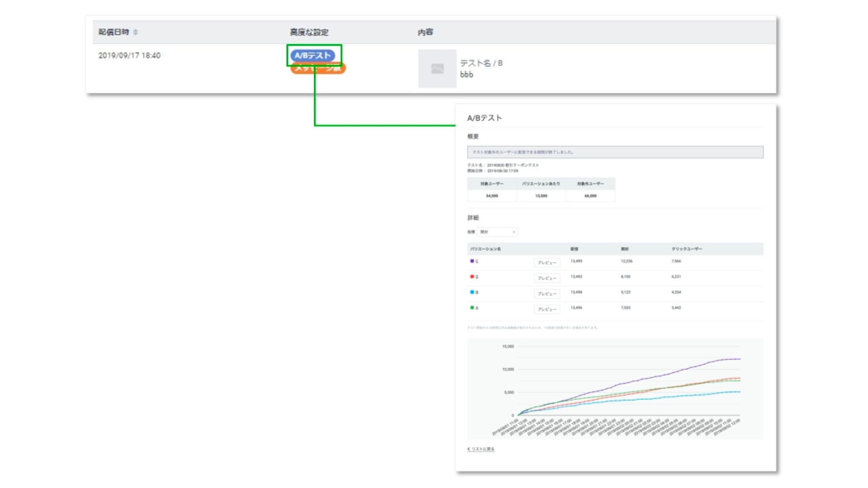Viewport: 868px width, 488px height.
Task: Click リストに戻る back link
Action: click(x=483, y=449)
